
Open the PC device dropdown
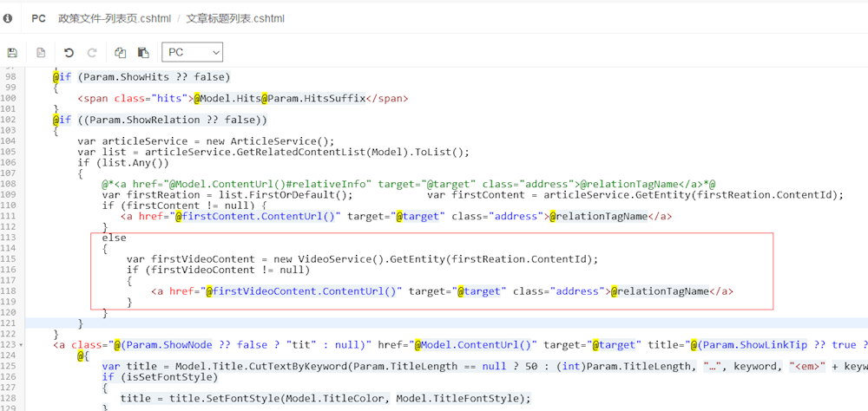pos(192,53)
